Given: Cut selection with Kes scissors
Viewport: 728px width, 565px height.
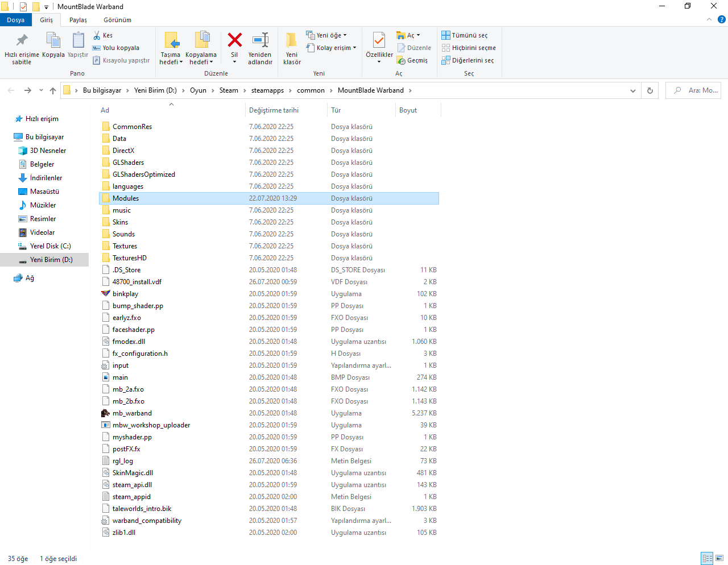Looking at the screenshot, I should [103, 35].
